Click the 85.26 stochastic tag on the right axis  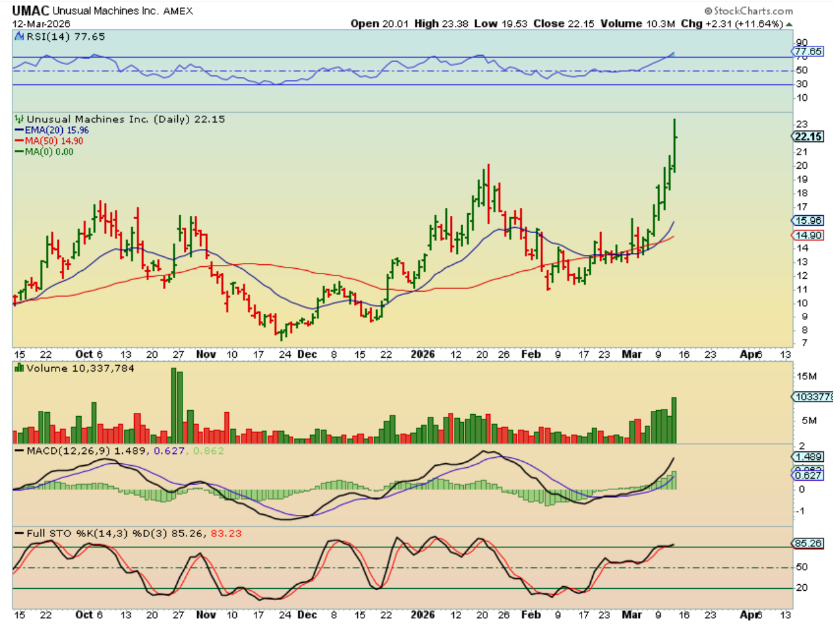[x=809, y=543]
